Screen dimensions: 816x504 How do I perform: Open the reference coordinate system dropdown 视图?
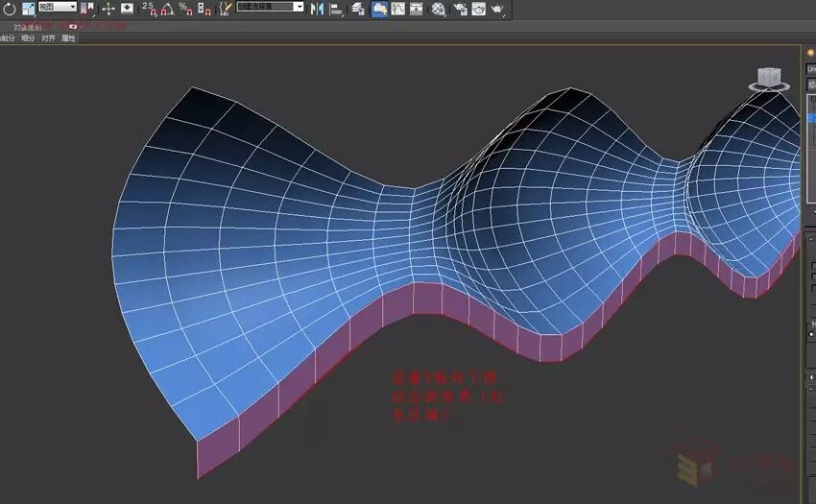pyautogui.click(x=58, y=7)
